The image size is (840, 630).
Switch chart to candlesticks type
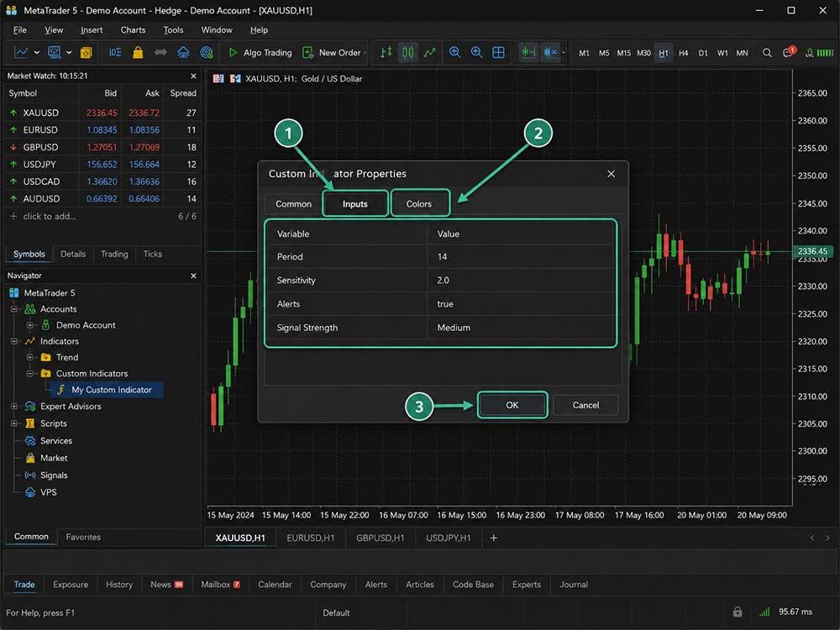(407, 52)
